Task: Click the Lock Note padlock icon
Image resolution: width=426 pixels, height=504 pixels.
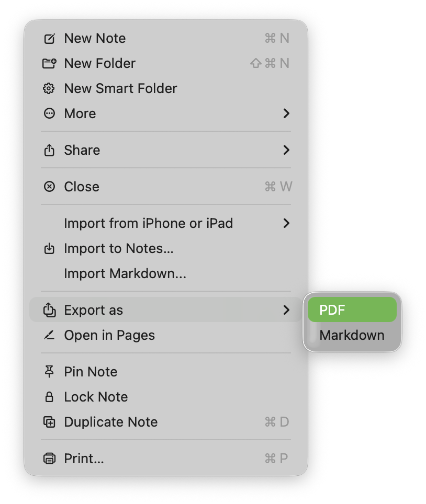Action: tap(49, 397)
